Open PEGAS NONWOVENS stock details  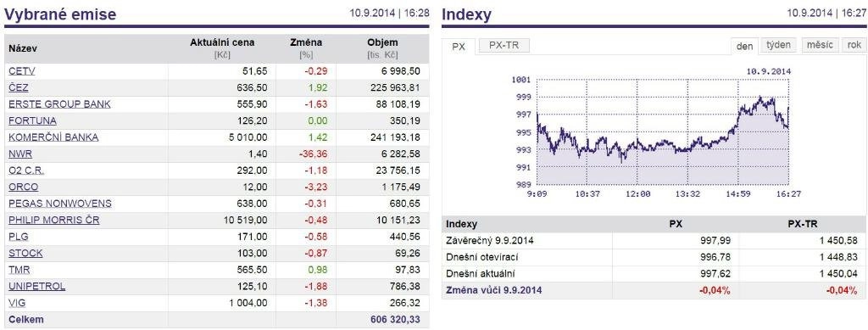click(60, 204)
